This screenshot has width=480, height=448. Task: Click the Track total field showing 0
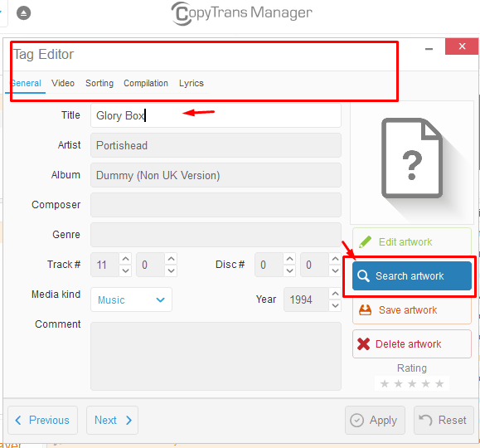[151, 265]
